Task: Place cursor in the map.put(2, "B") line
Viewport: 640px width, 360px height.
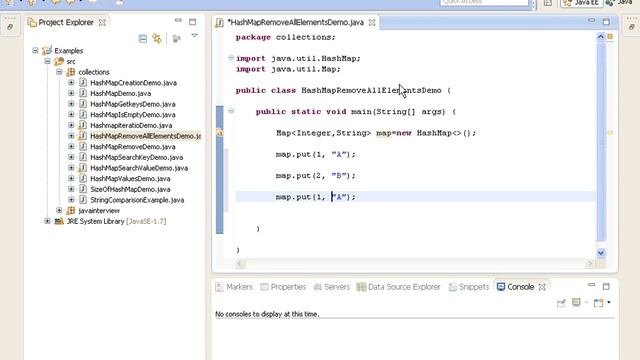Action: coord(316,176)
